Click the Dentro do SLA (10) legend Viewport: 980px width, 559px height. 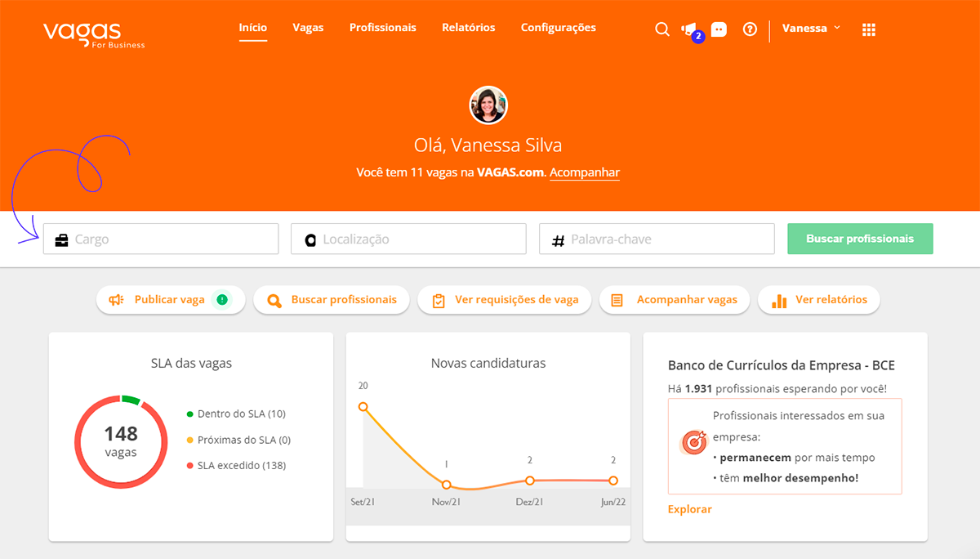[236, 414]
